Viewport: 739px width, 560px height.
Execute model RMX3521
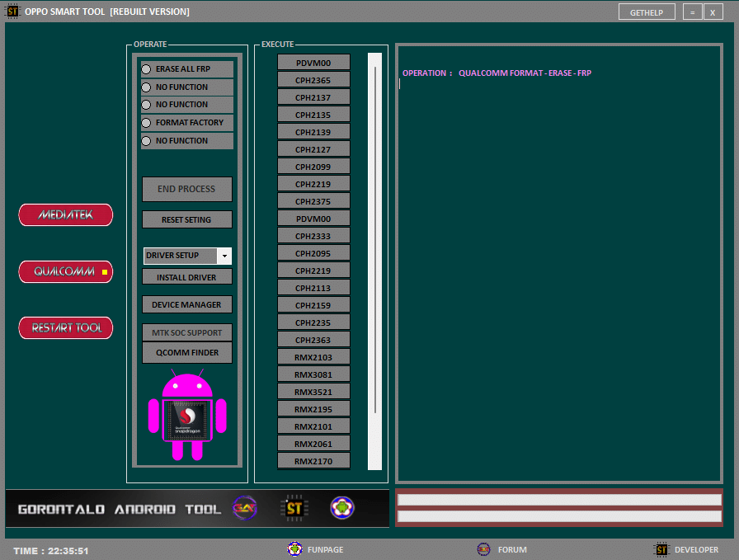pyautogui.click(x=313, y=392)
